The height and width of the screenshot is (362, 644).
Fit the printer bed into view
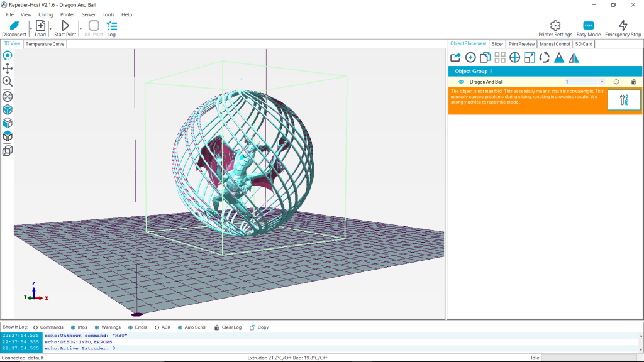[x=7, y=96]
